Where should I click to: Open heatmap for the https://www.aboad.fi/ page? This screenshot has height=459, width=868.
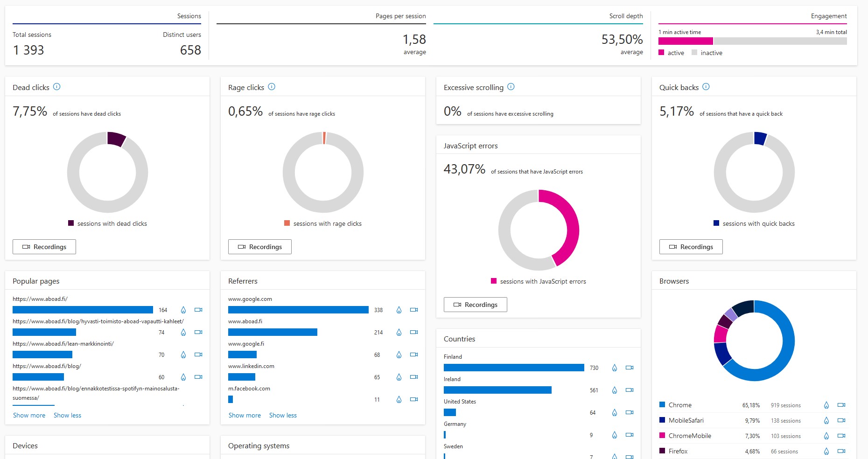tap(183, 310)
